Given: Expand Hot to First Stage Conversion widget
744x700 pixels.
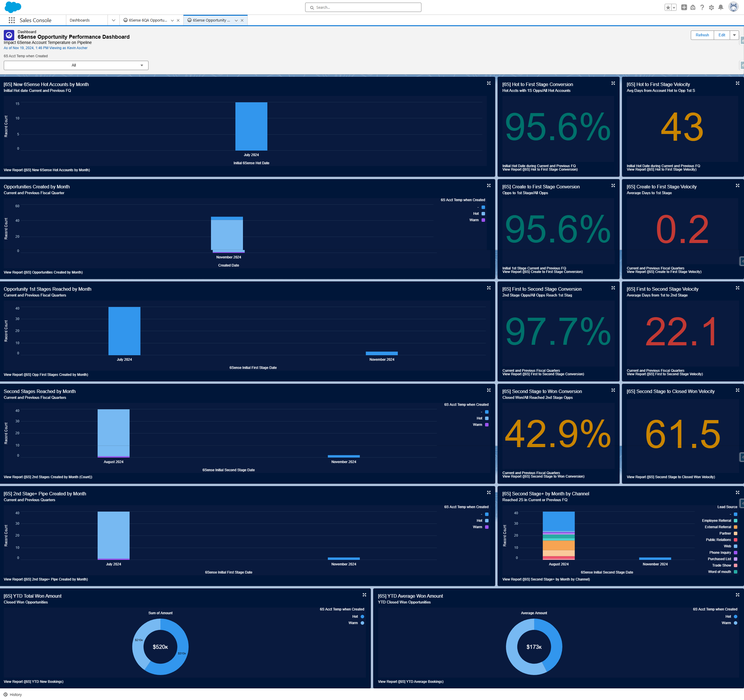Looking at the screenshot, I should tap(613, 83).
